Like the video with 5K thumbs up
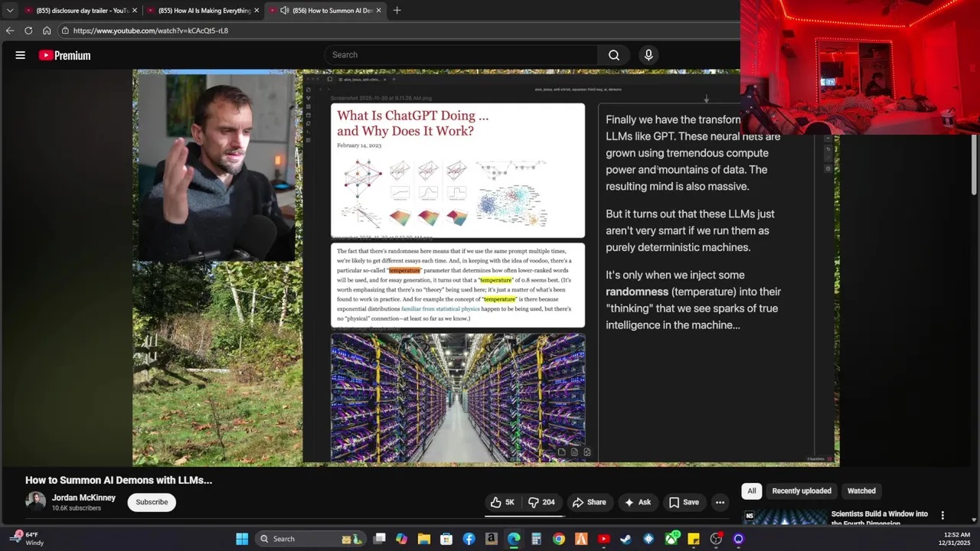The width and height of the screenshot is (980, 551). (x=503, y=502)
